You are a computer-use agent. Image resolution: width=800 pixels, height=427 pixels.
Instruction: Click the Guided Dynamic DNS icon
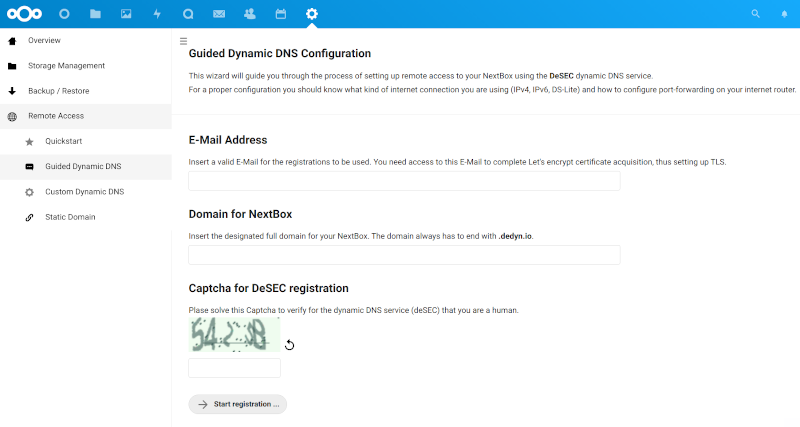(x=30, y=167)
